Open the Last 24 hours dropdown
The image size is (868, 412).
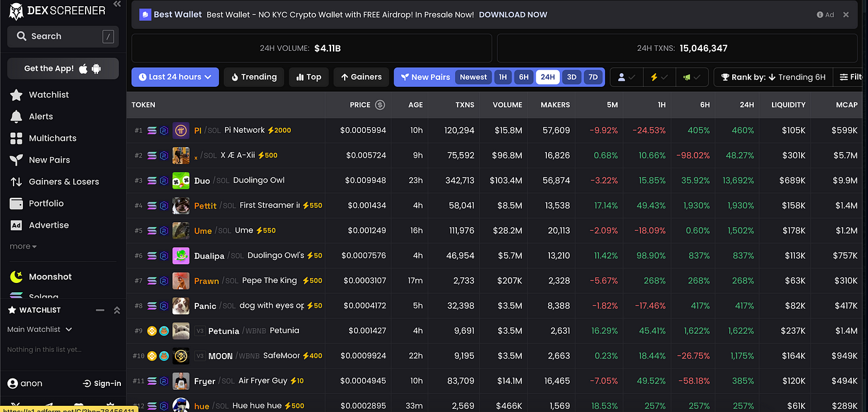pyautogui.click(x=175, y=77)
